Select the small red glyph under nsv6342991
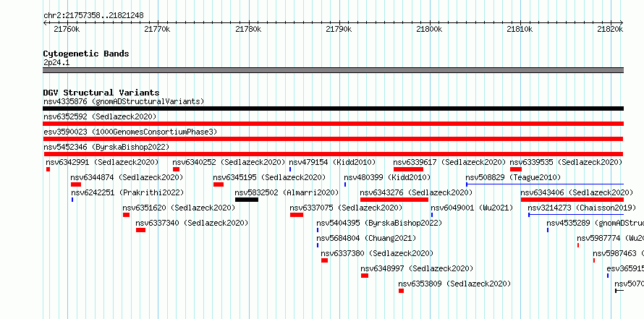Image resolution: width=644 pixels, height=319 pixels. click(x=48, y=169)
